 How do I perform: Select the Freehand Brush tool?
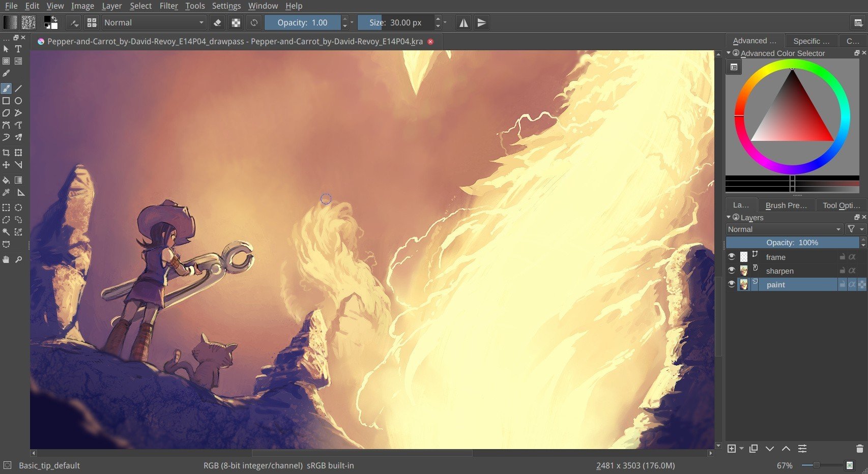coord(6,88)
